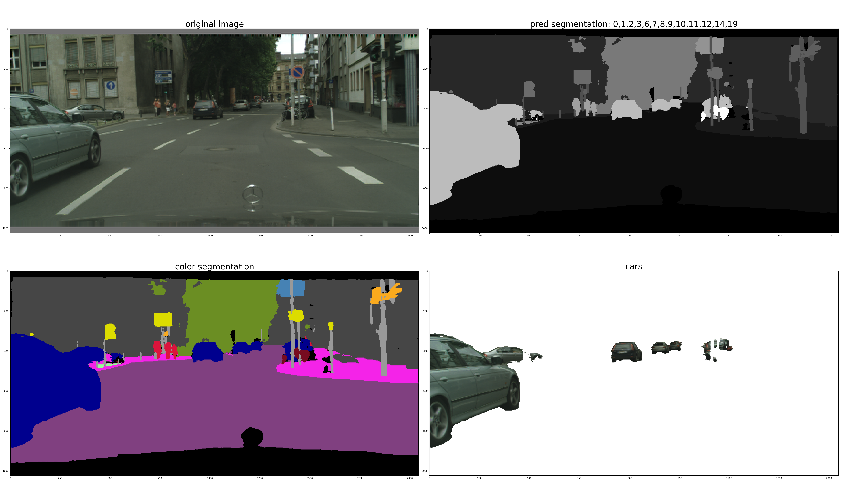Click the 'color segmentation' subplot title
This screenshot has height=504, width=841.
214,267
